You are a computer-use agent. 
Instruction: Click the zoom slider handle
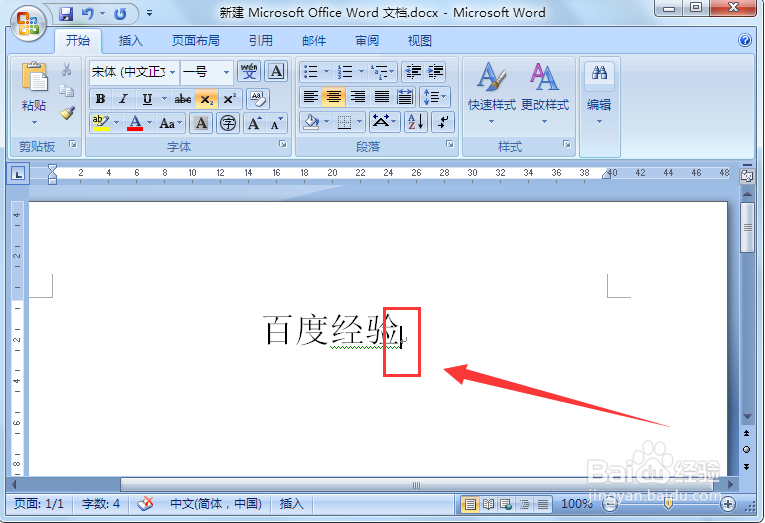[x=668, y=504]
